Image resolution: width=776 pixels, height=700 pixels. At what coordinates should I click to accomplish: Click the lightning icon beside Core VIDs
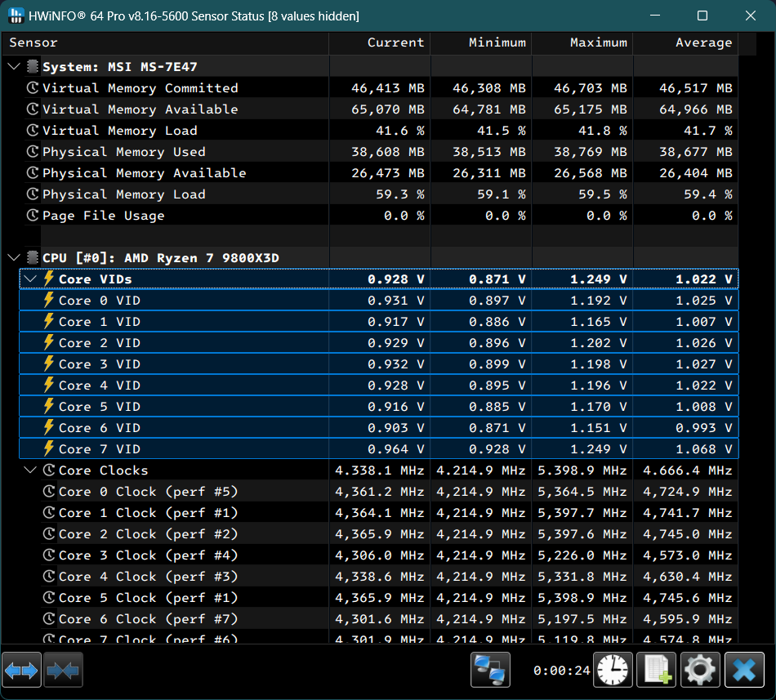click(48, 279)
